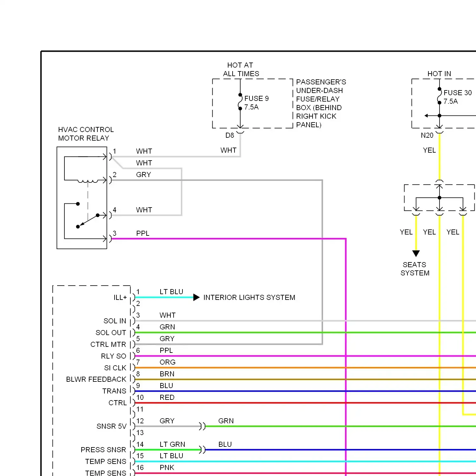Viewport: 476px width, 476px height.
Task: Click the BLU wire label at pin 9
Action: pyautogui.click(x=166, y=386)
